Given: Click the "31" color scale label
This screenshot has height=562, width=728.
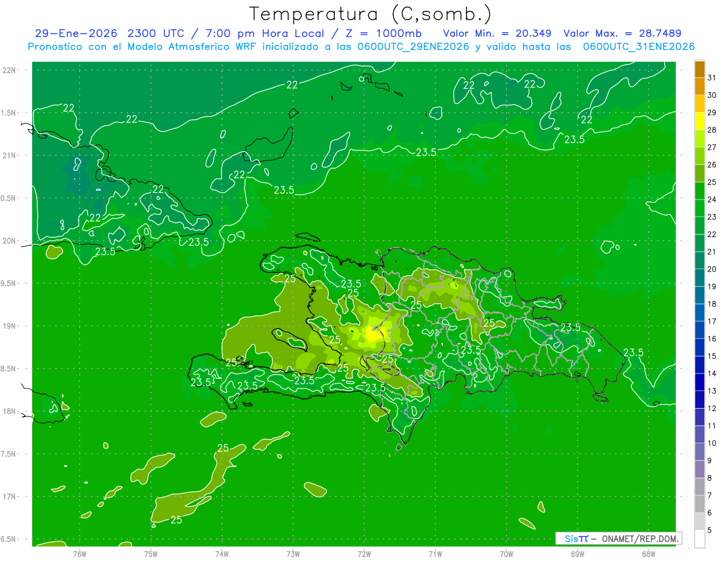Looking at the screenshot, I should pyautogui.click(x=712, y=78).
